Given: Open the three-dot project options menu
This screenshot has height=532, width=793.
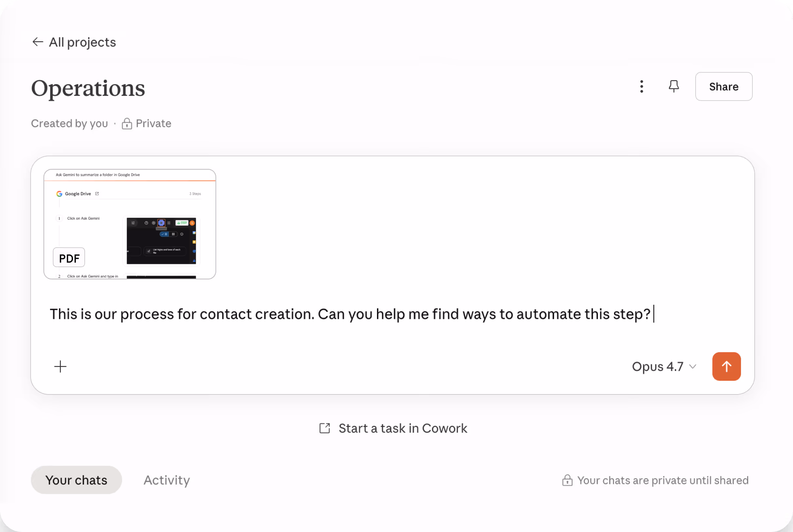Looking at the screenshot, I should tap(641, 86).
